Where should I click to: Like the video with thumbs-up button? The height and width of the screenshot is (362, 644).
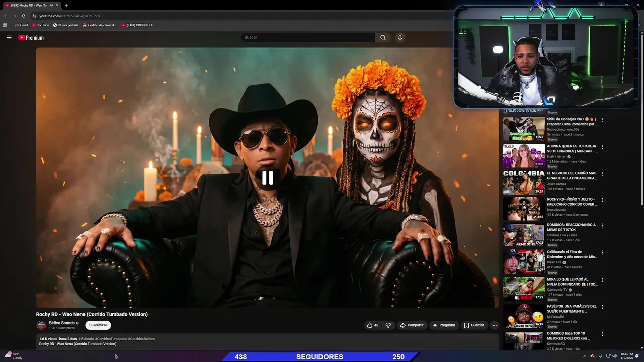[x=373, y=325]
